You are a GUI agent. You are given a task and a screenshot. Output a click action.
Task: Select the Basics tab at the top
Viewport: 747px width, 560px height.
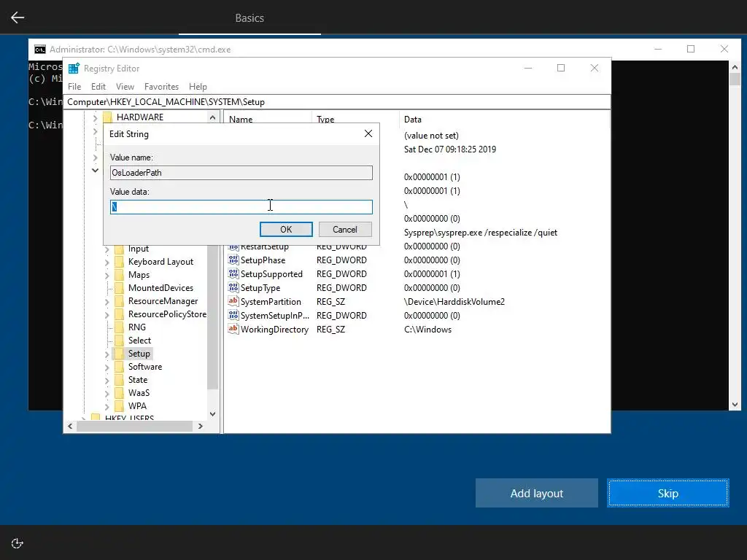pyautogui.click(x=249, y=18)
